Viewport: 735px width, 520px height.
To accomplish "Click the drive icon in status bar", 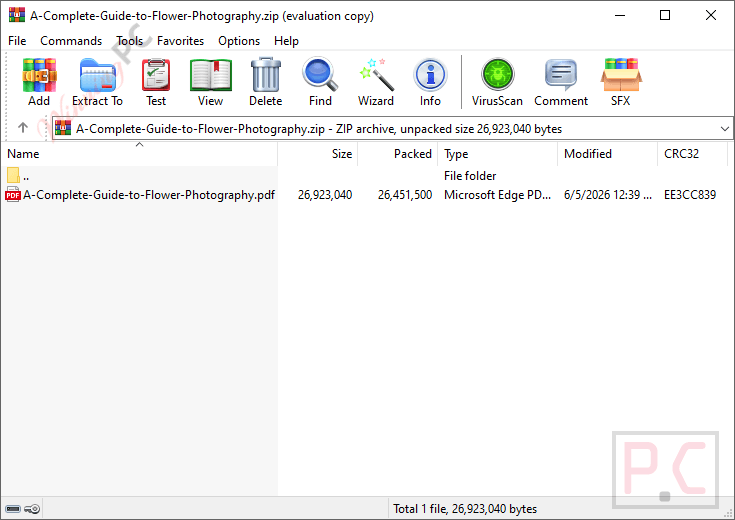I will (x=13, y=509).
